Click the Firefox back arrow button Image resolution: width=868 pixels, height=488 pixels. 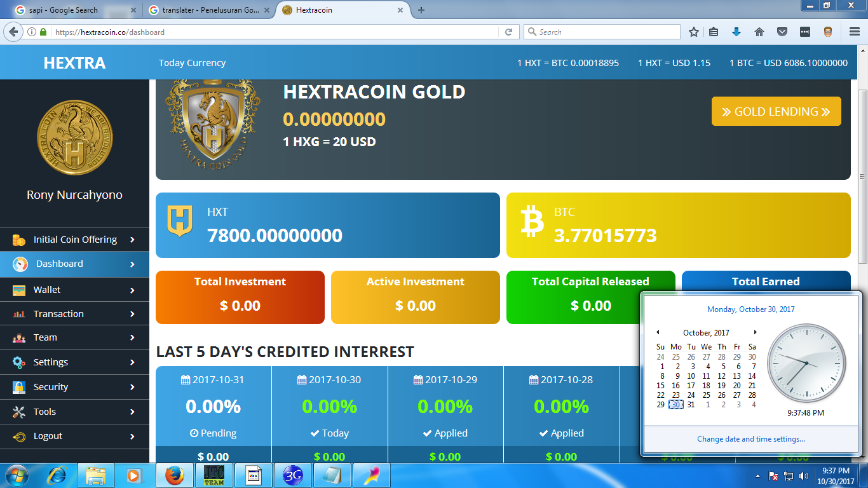coord(13,32)
